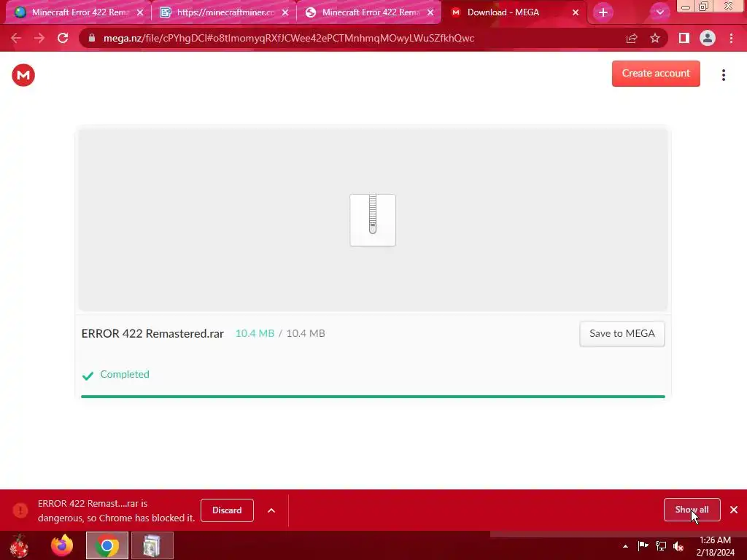Click the padlock site info icon
The height and width of the screenshot is (560, 747).
click(x=91, y=38)
